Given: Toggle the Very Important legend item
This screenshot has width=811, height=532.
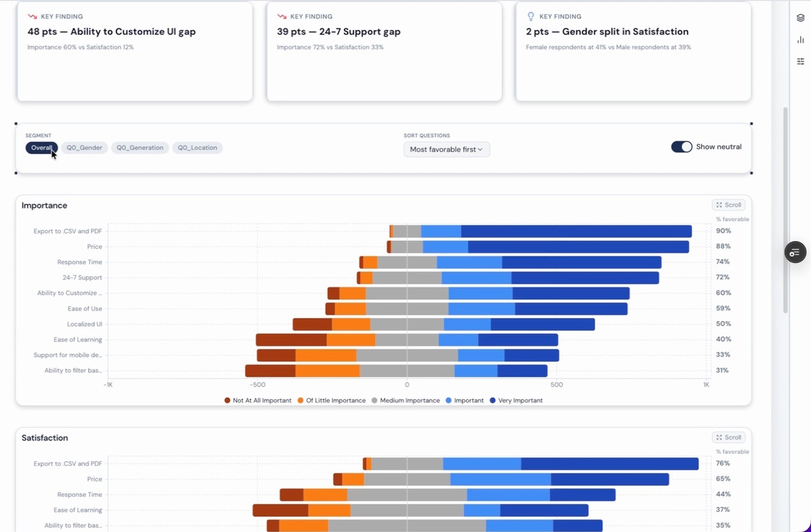Looking at the screenshot, I should pos(516,400).
